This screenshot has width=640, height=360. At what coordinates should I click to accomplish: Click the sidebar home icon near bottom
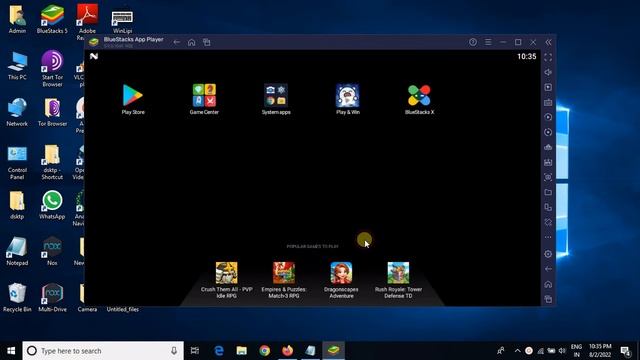click(x=548, y=284)
